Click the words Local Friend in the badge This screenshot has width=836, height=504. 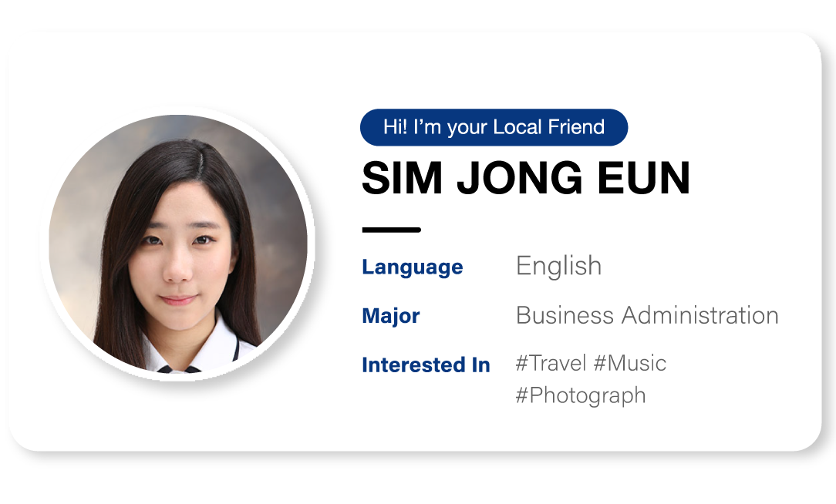[x=548, y=127]
